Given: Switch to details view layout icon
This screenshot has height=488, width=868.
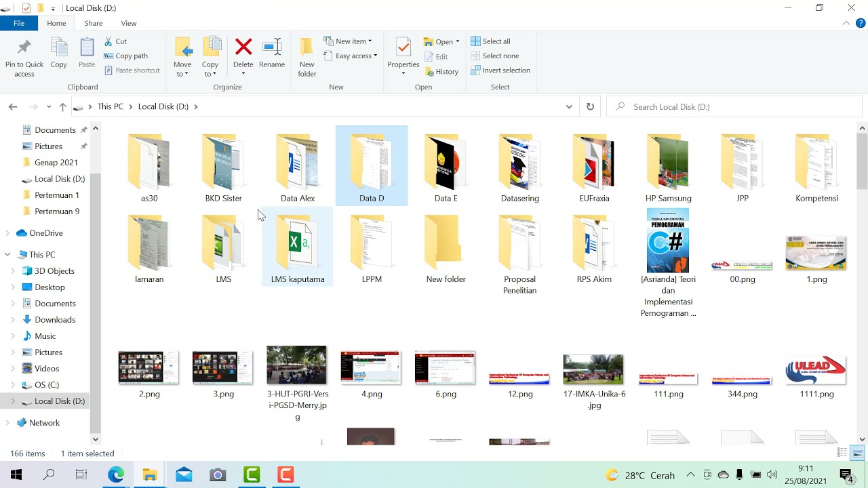Looking at the screenshot, I should click(x=842, y=453).
